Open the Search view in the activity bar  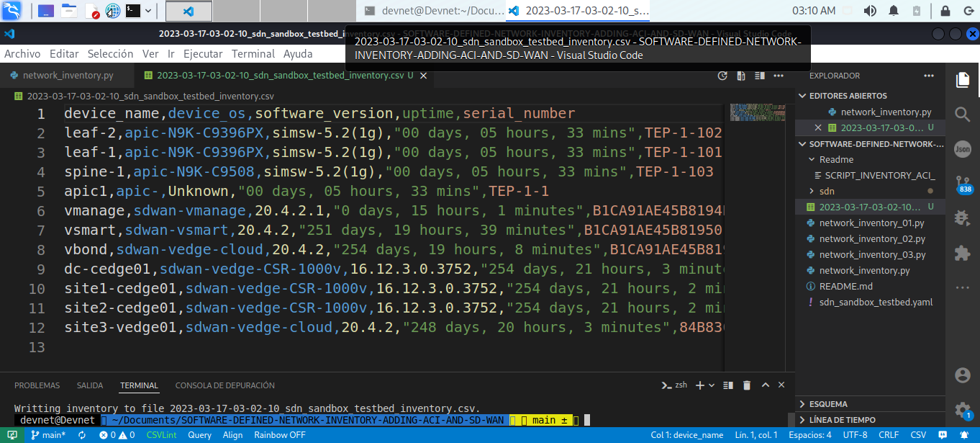pos(962,114)
